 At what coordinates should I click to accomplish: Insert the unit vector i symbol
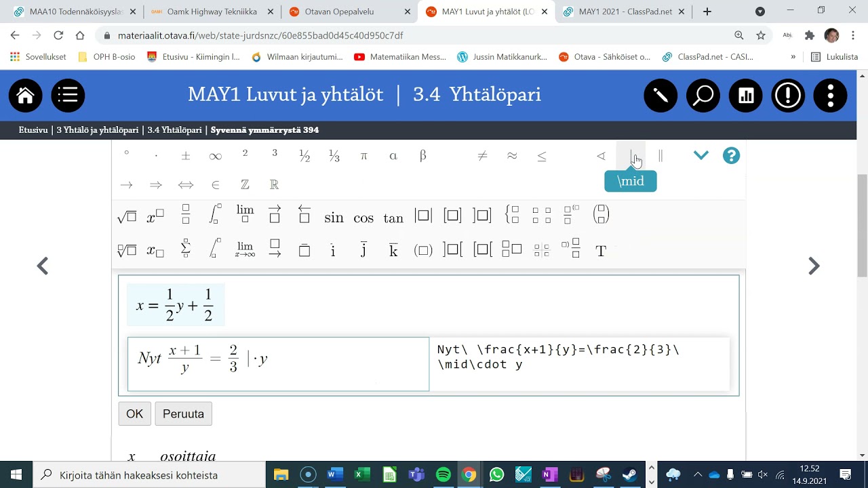tap(333, 250)
